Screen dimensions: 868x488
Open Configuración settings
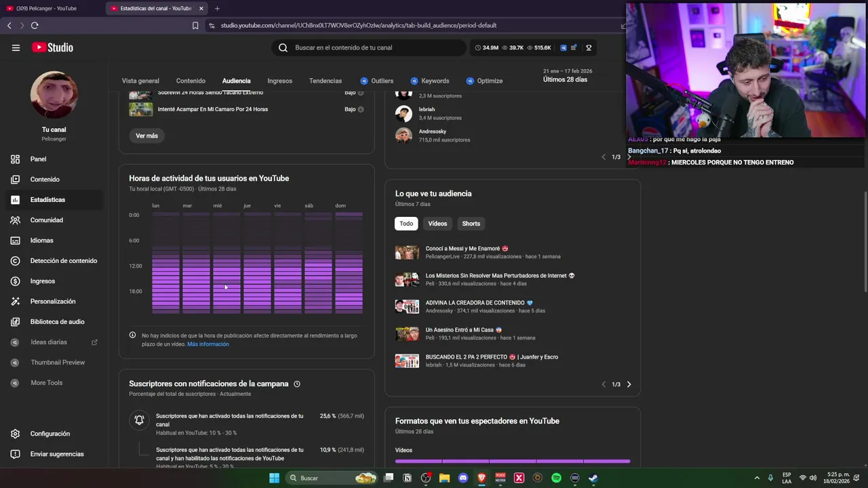pos(50,434)
